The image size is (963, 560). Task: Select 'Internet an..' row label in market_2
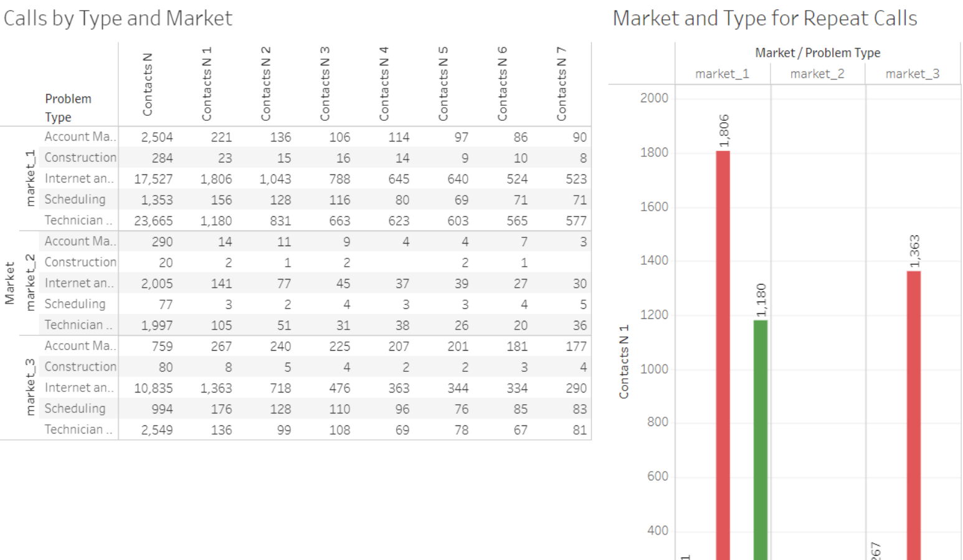click(79, 283)
